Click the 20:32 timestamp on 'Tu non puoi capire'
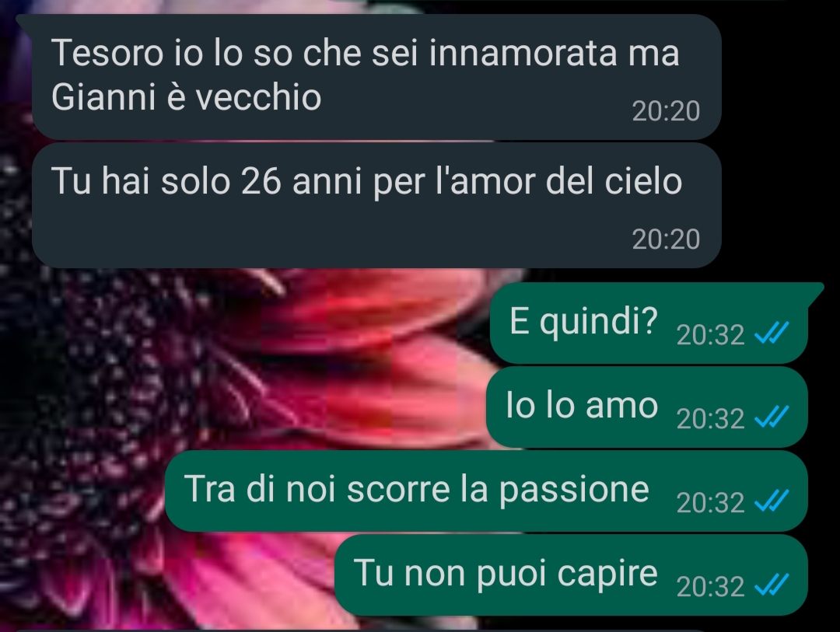 710,587
